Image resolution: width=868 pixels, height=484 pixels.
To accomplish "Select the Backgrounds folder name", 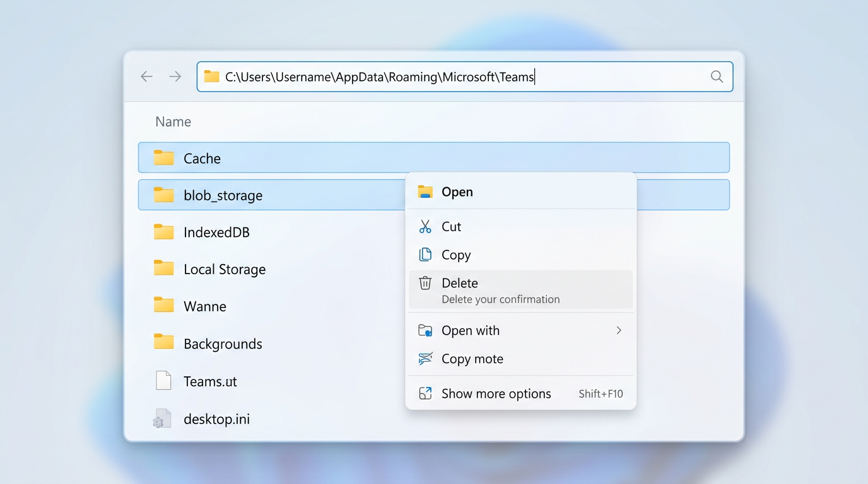I will pos(223,343).
